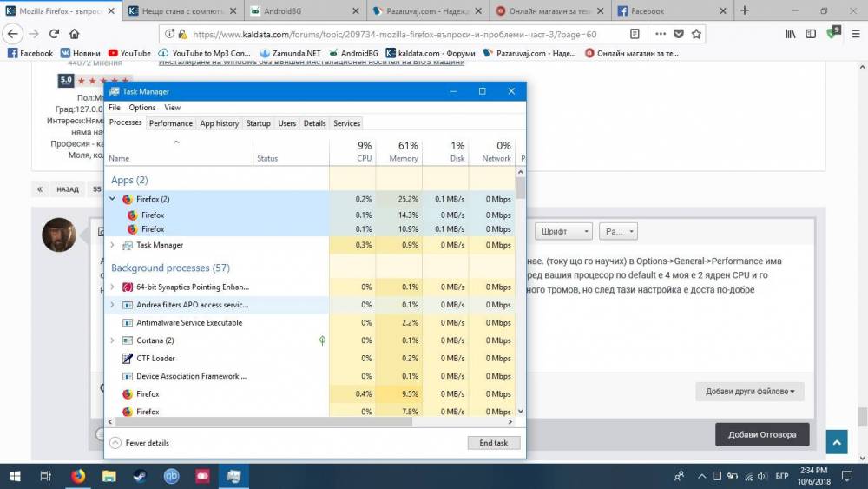Open the Facebook bookmark in toolbar
The image size is (868, 489).
pos(30,53)
